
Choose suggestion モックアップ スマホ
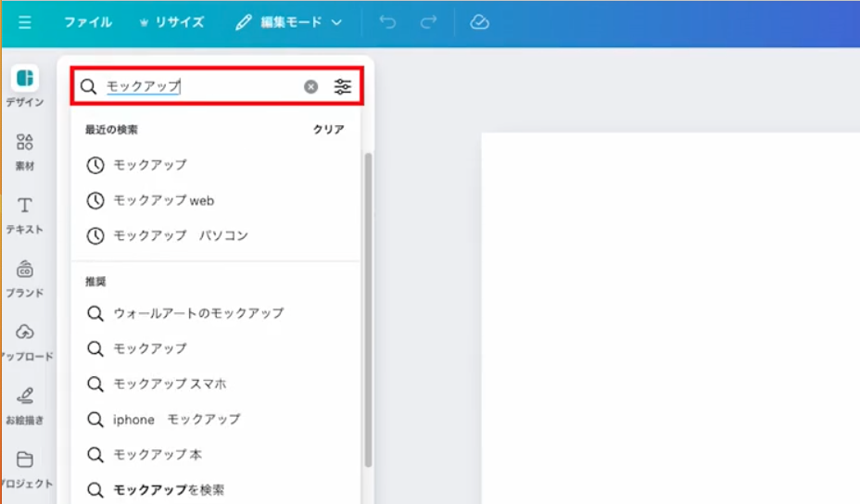(216, 384)
